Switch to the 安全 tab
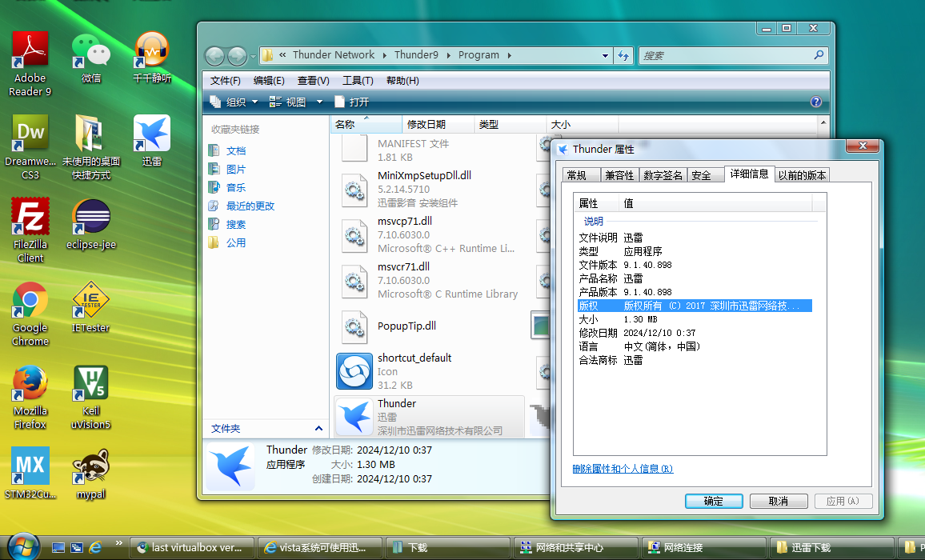The height and width of the screenshot is (560, 925). 704,175
